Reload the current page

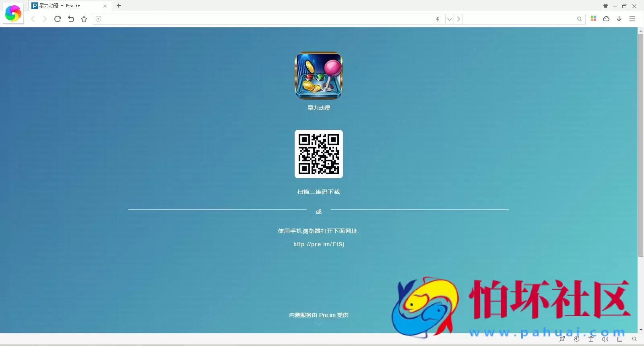pos(58,19)
